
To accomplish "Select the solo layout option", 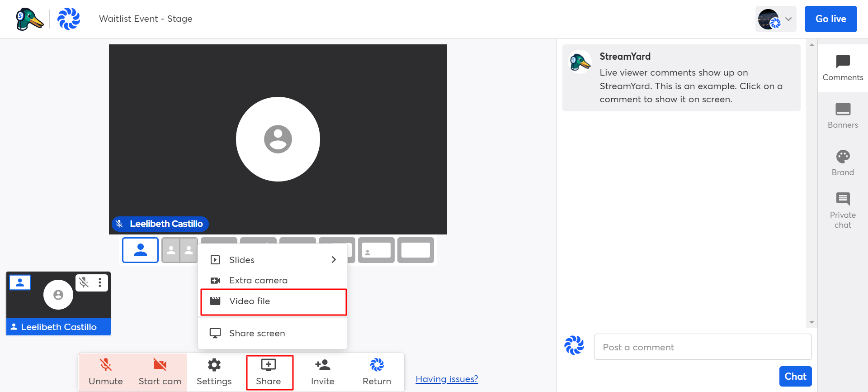I will 140,250.
